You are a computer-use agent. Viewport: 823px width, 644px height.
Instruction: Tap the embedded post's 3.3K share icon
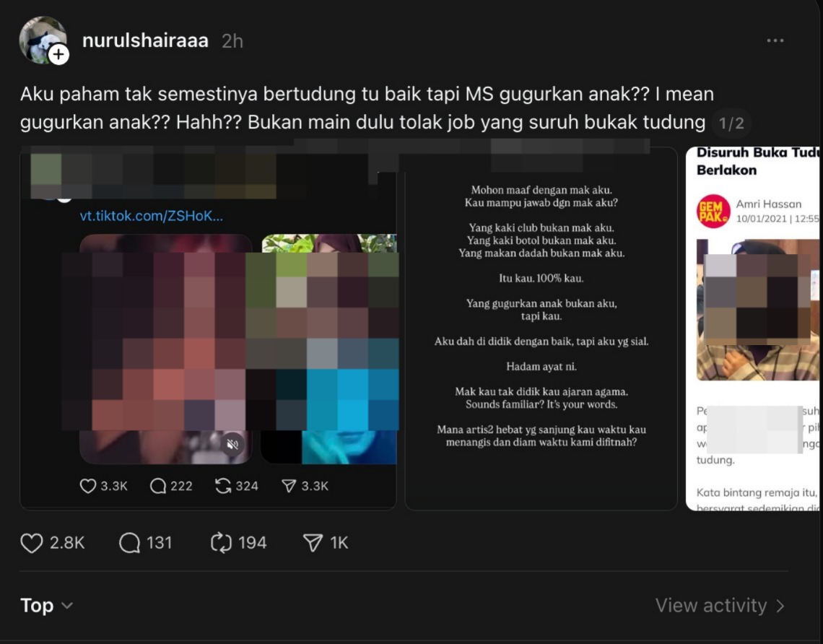coord(289,486)
